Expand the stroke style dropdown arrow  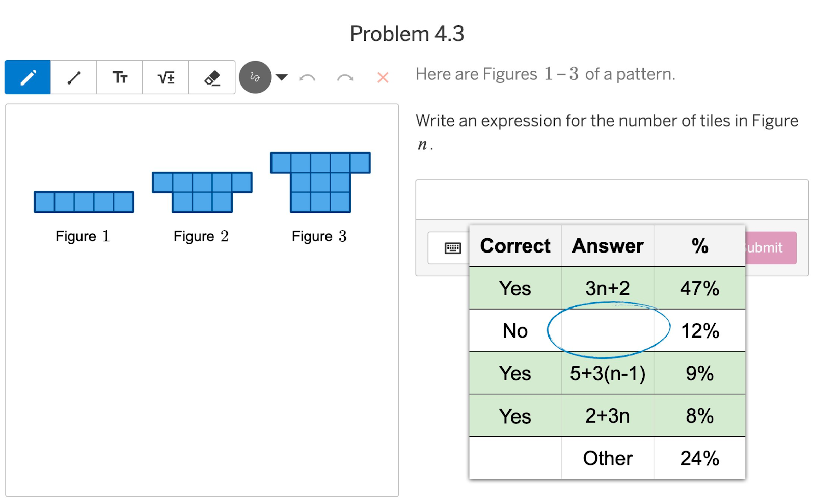coord(282,77)
